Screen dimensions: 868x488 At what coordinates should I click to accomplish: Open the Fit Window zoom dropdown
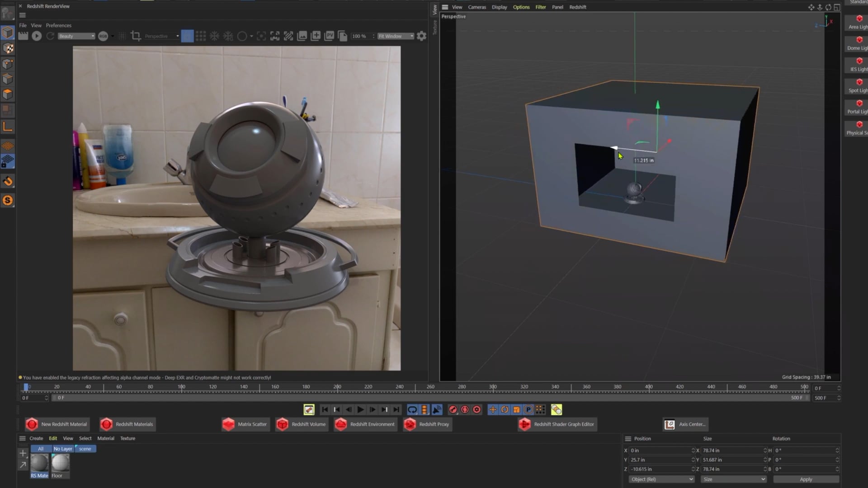coord(396,36)
